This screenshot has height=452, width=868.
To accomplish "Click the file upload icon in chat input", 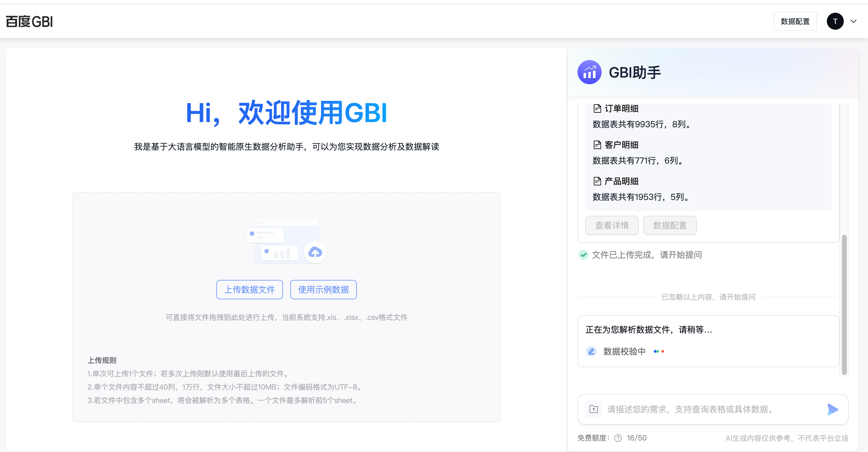I will [x=594, y=409].
